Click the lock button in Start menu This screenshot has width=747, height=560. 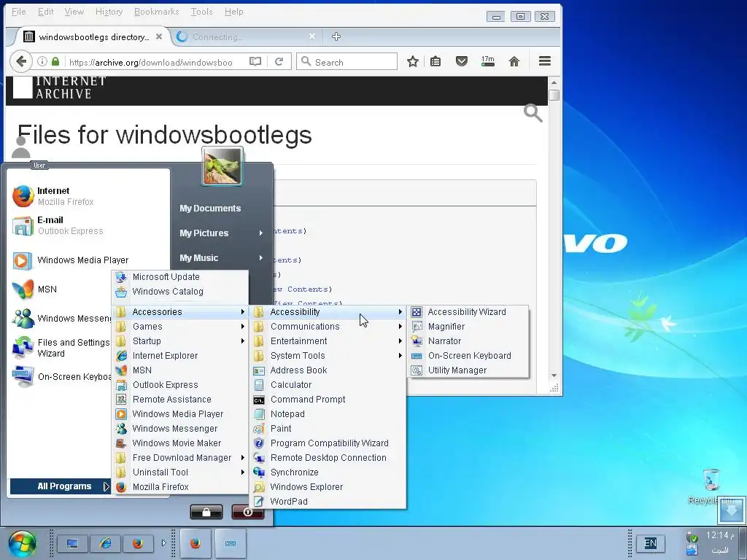(x=206, y=512)
